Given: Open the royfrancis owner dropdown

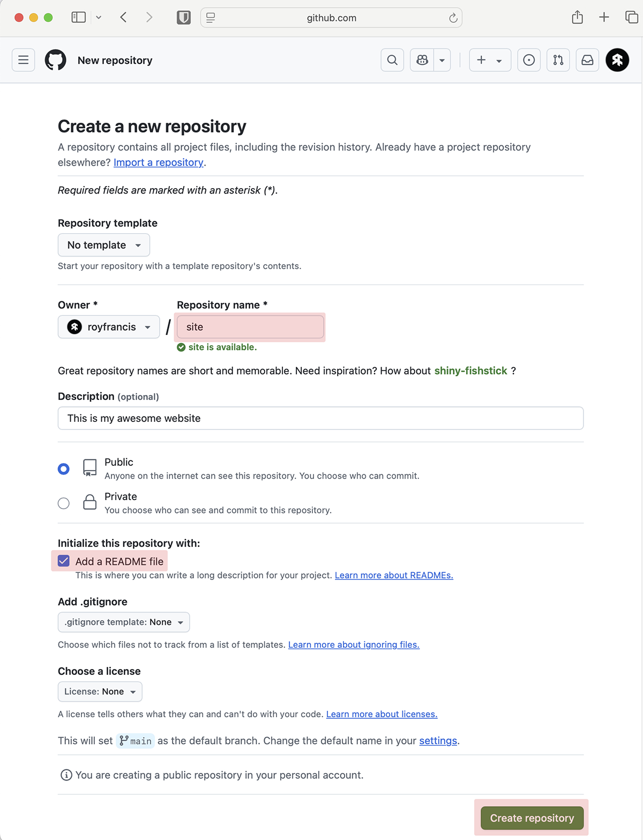Looking at the screenshot, I should point(109,327).
